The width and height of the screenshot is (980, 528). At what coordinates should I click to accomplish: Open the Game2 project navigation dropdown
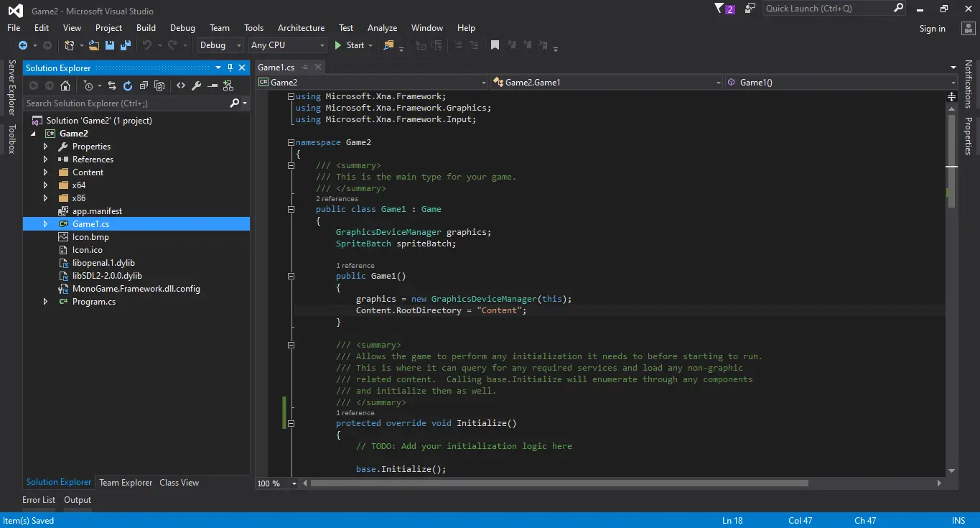[373, 83]
